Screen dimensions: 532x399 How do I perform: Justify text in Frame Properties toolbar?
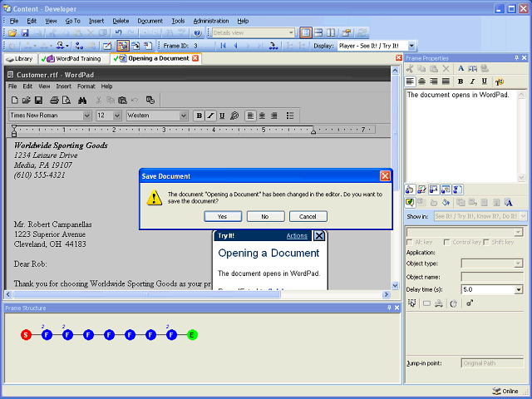pyautogui.click(x=446, y=81)
